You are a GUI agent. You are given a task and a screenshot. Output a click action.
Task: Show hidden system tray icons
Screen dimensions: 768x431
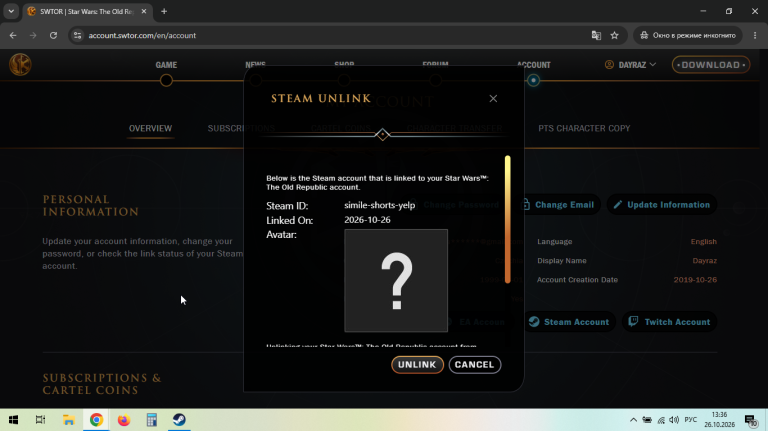tap(633, 420)
